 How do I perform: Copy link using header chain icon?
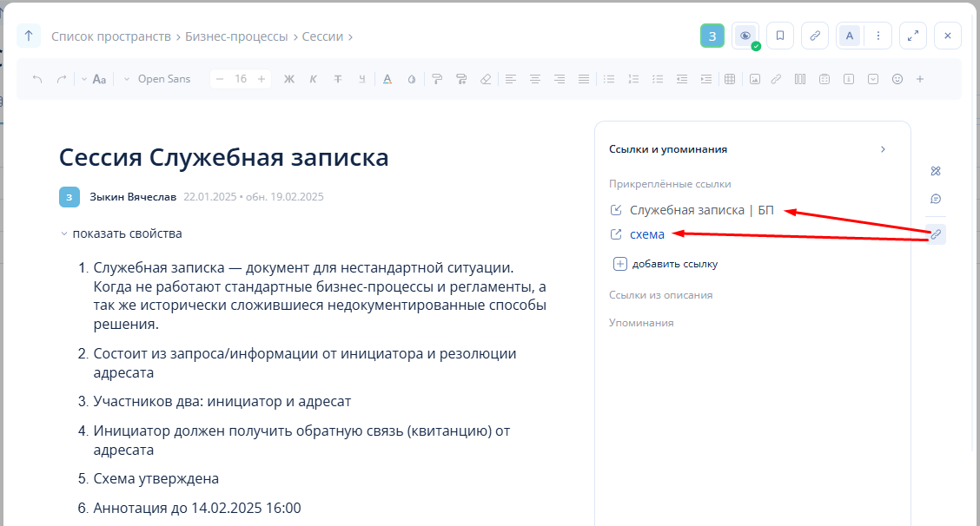point(814,36)
